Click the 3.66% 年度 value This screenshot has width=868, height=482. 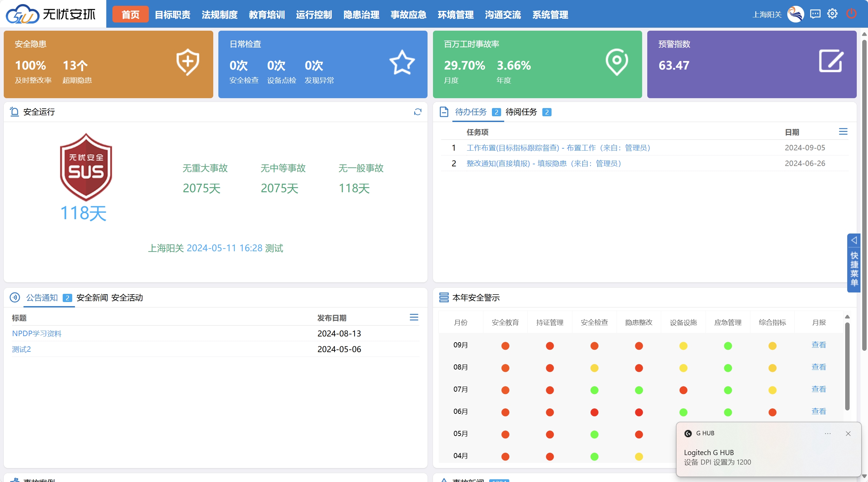tap(514, 65)
